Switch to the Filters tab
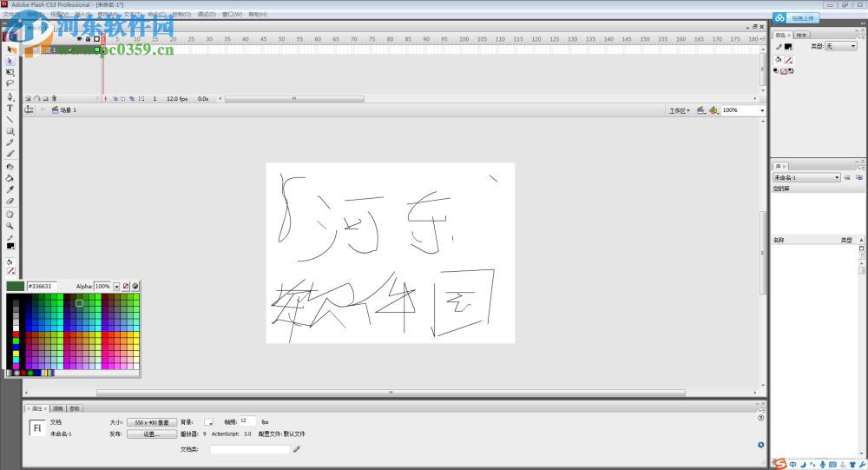868x470 pixels. [58, 408]
